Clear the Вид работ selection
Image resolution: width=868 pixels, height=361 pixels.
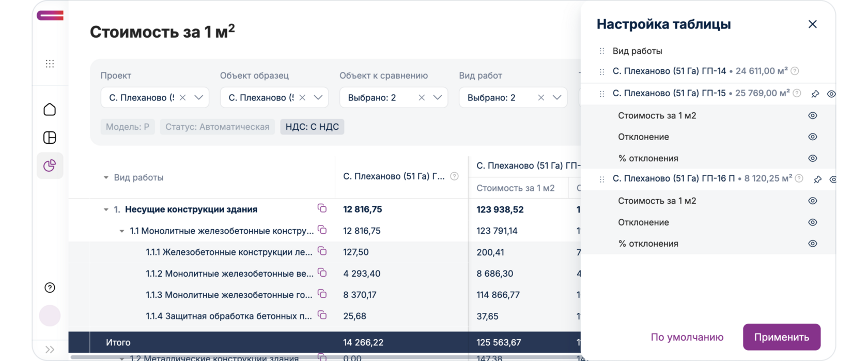(541, 97)
